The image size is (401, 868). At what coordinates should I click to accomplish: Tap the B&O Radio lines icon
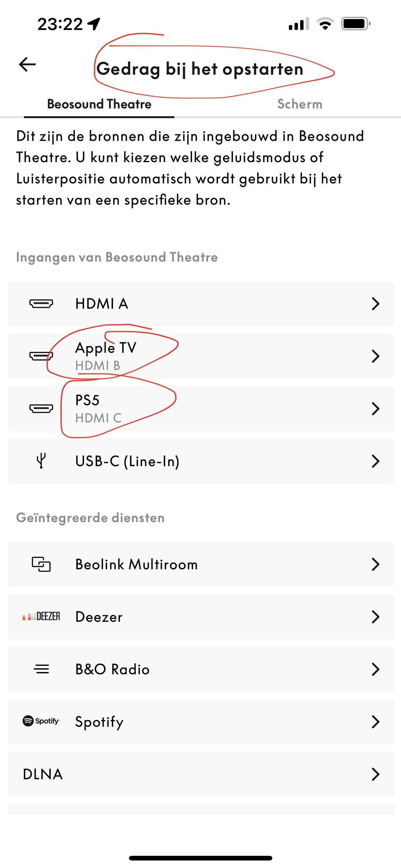coord(41,669)
